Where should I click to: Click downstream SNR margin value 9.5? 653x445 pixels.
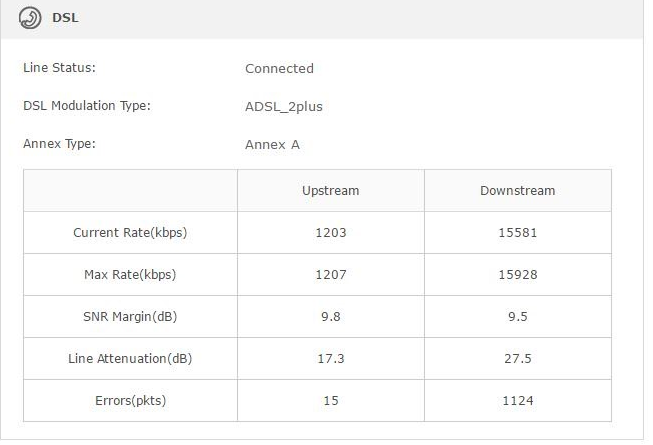click(517, 317)
